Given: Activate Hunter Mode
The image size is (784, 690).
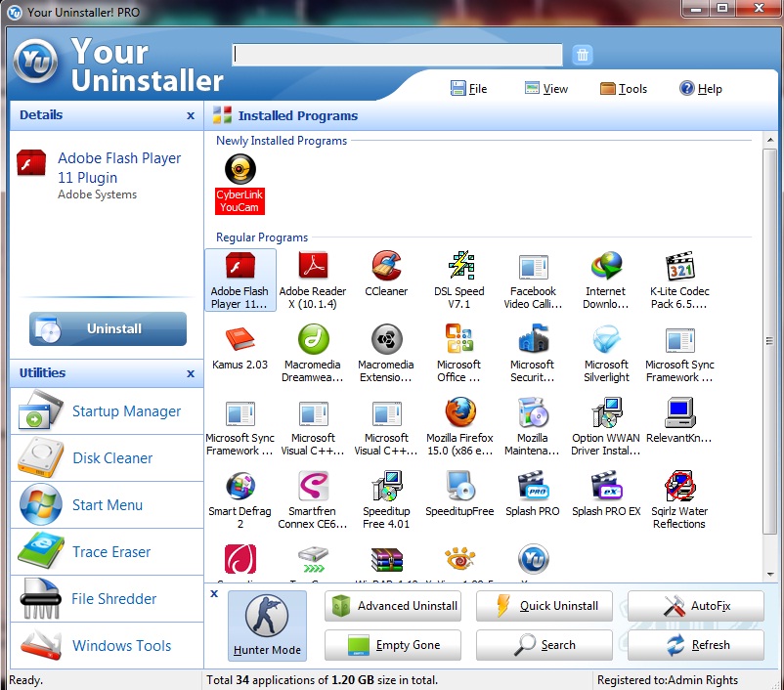Looking at the screenshot, I should [x=268, y=625].
